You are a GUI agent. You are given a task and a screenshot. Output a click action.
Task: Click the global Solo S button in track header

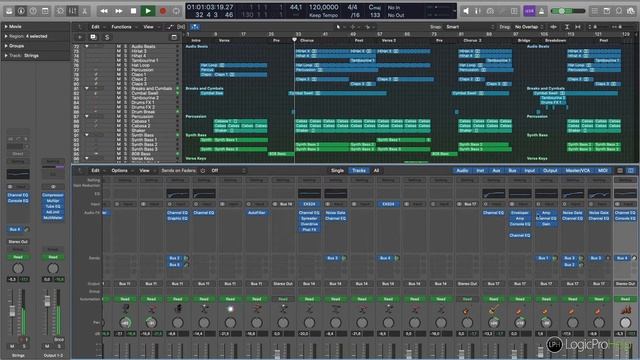tap(107, 37)
